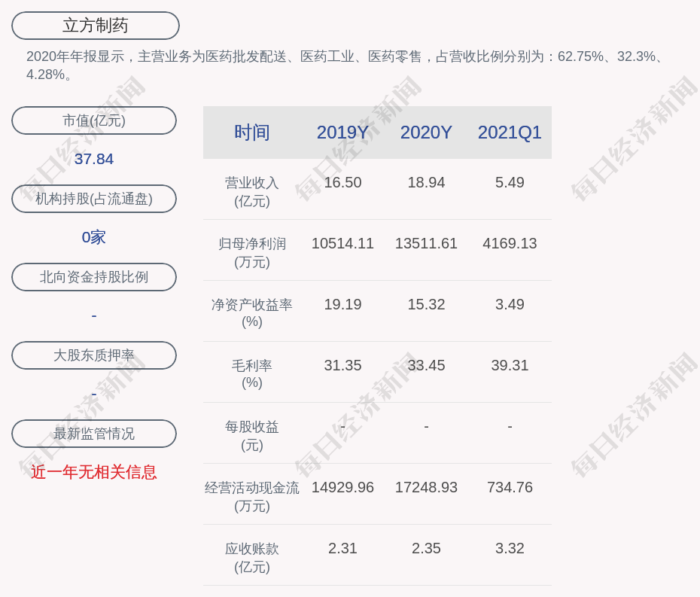This screenshot has width=700, height=597.
Task: Select revenue value 16.50
Action: (x=342, y=183)
